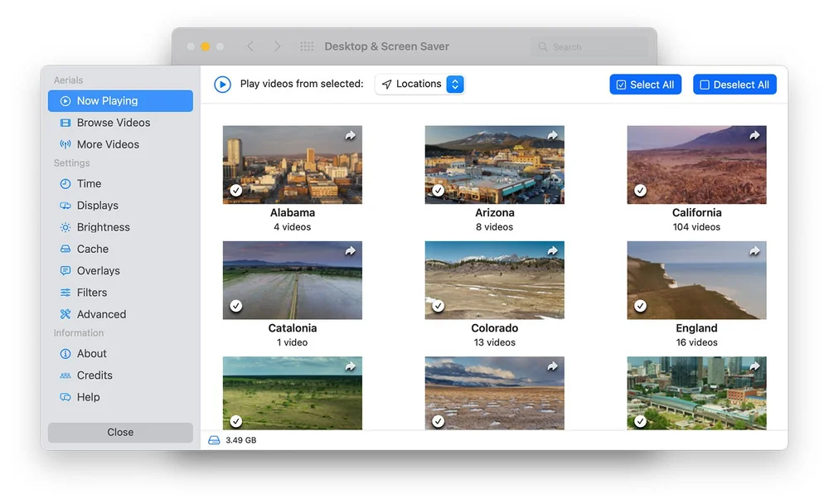Uncheck the Arizona video set
This screenshot has height=504, width=829.
[x=439, y=191]
